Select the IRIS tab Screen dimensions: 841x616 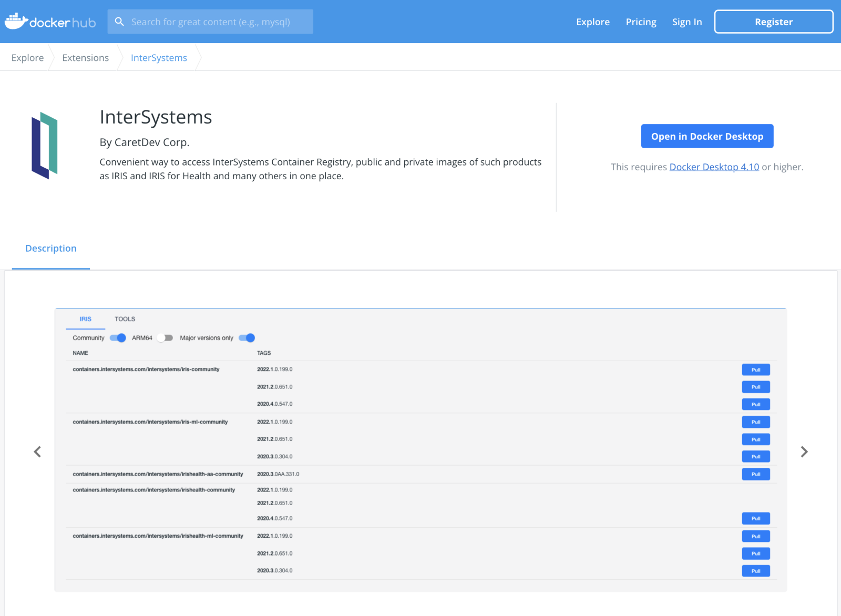pyautogui.click(x=86, y=319)
